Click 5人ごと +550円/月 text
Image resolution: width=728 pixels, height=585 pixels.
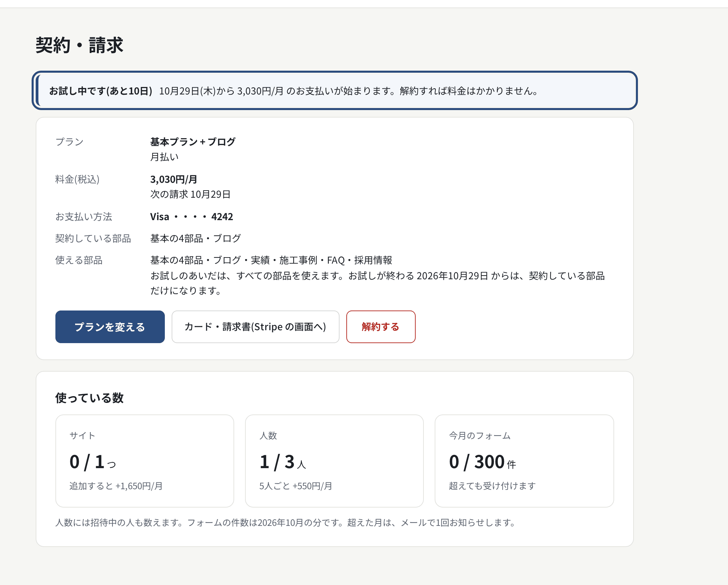point(296,486)
